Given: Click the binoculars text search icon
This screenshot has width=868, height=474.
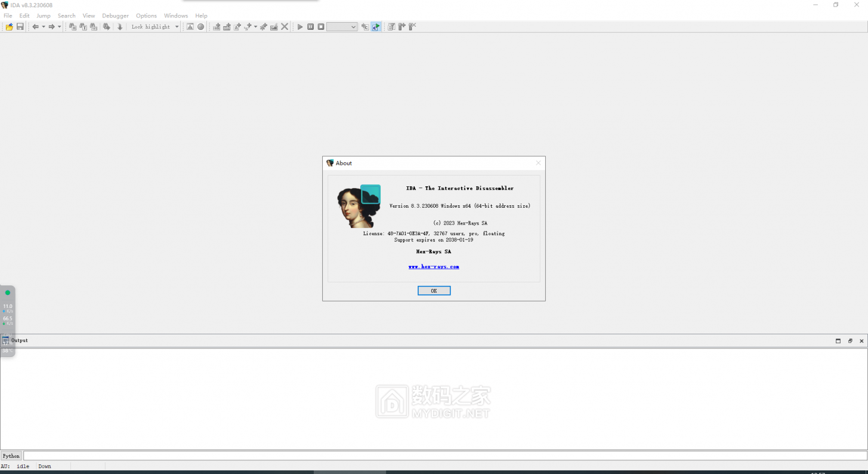Looking at the screenshot, I should point(83,27).
